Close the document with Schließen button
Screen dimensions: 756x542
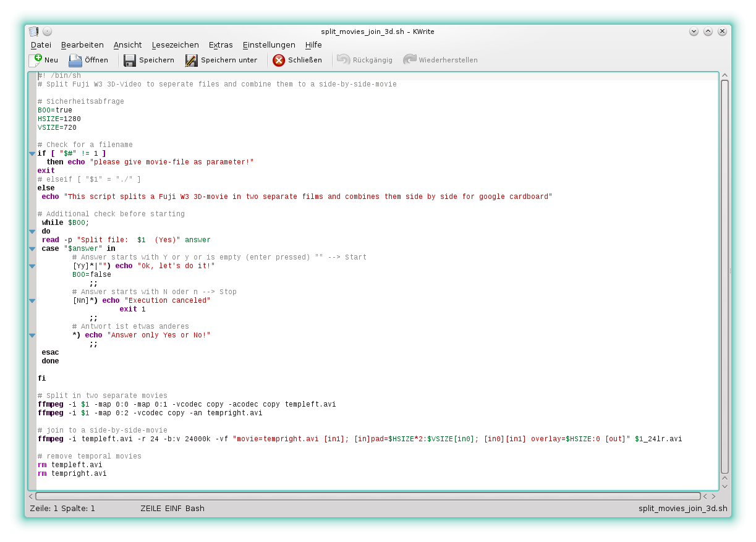pyautogui.click(x=297, y=60)
